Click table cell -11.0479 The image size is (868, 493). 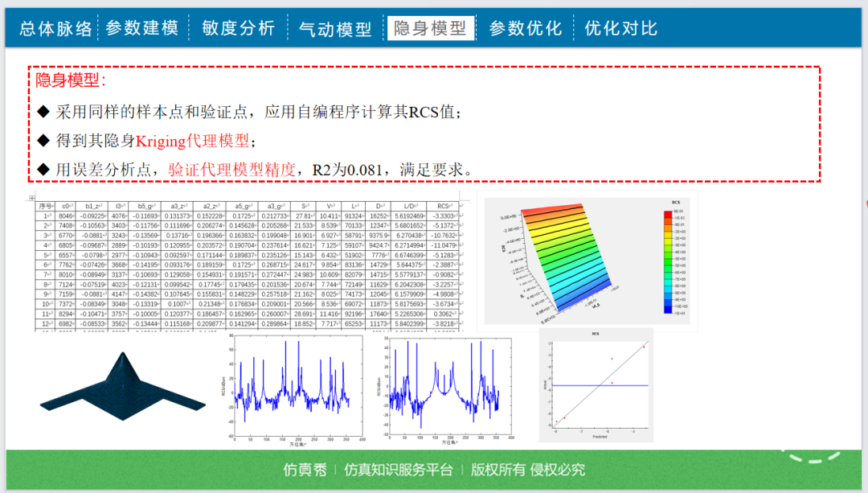click(x=444, y=245)
